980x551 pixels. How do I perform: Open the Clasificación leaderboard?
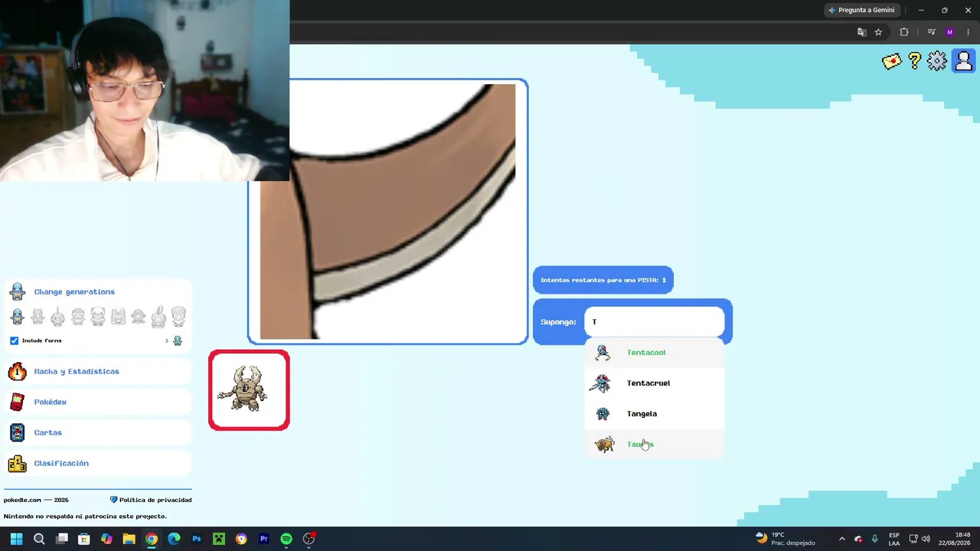click(61, 463)
